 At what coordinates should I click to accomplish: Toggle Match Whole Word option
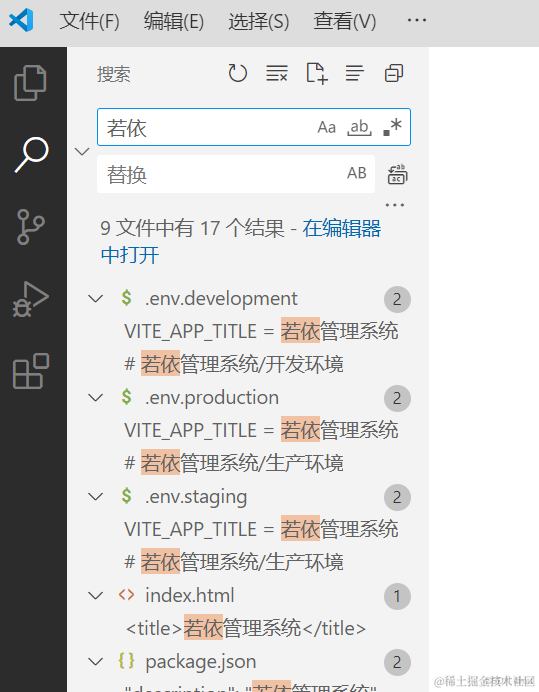point(359,128)
